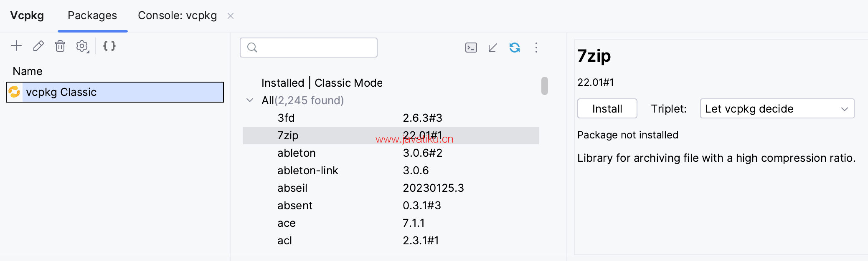Focus the package search field
The image size is (868, 261).
click(x=309, y=48)
